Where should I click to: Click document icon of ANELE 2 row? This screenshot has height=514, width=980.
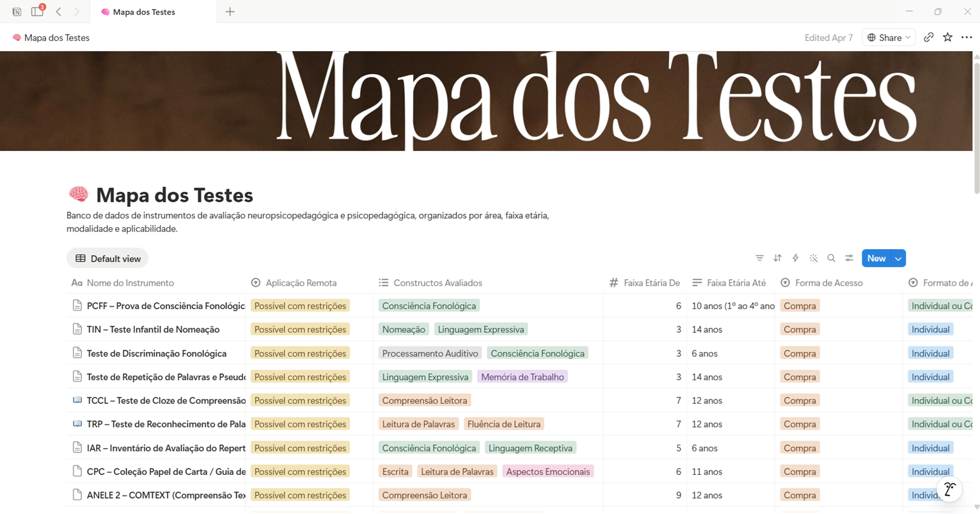77,495
